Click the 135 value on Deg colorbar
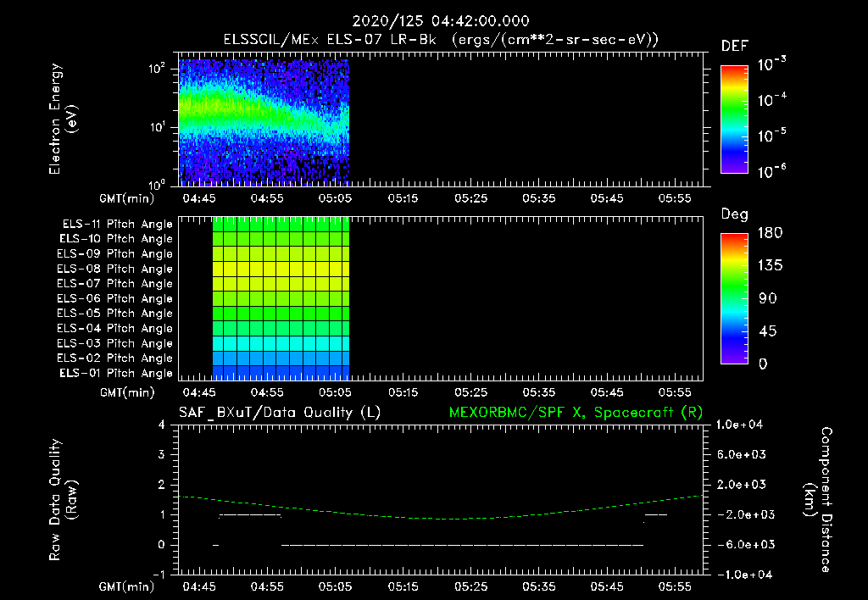This screenshot has height=600, width=868. click(770, 265)
